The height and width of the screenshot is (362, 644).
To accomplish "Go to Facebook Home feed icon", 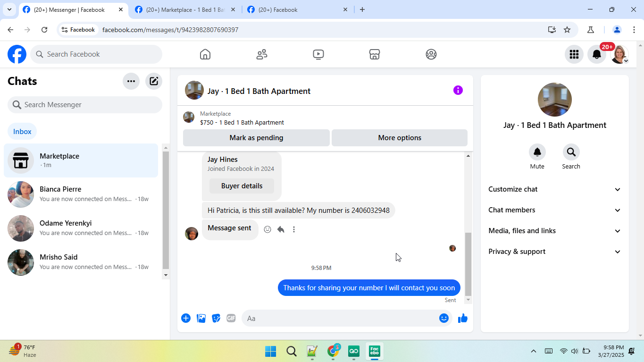I will tap(205, 54).
